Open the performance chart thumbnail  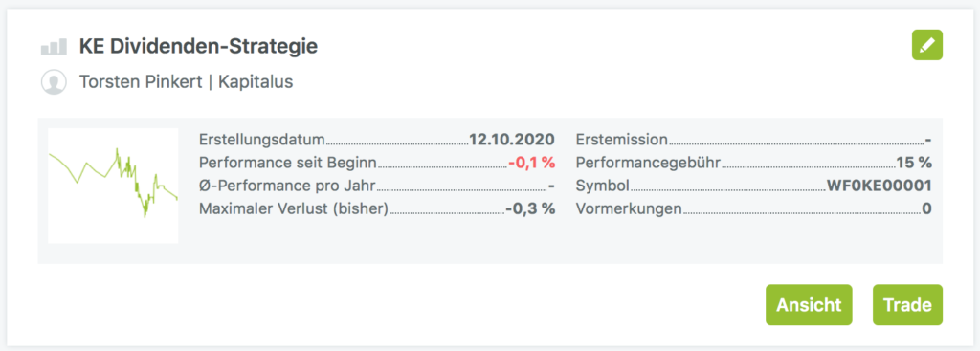point(113,186)
